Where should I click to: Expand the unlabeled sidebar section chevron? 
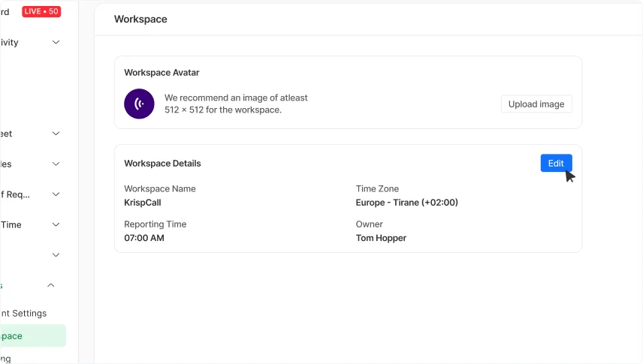(56, 255)
